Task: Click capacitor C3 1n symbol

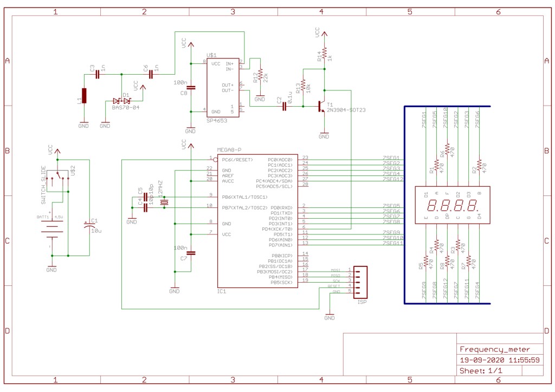Action: click(98, 74)
